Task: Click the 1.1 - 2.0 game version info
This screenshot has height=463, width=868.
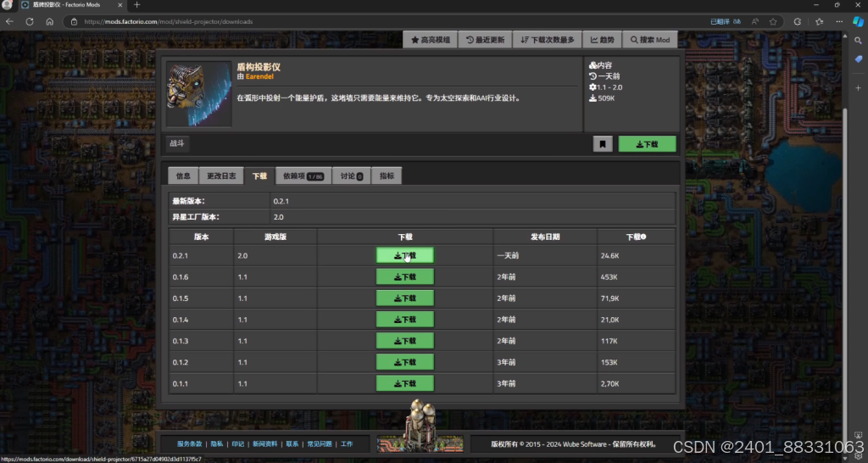Action: (605, 87)
